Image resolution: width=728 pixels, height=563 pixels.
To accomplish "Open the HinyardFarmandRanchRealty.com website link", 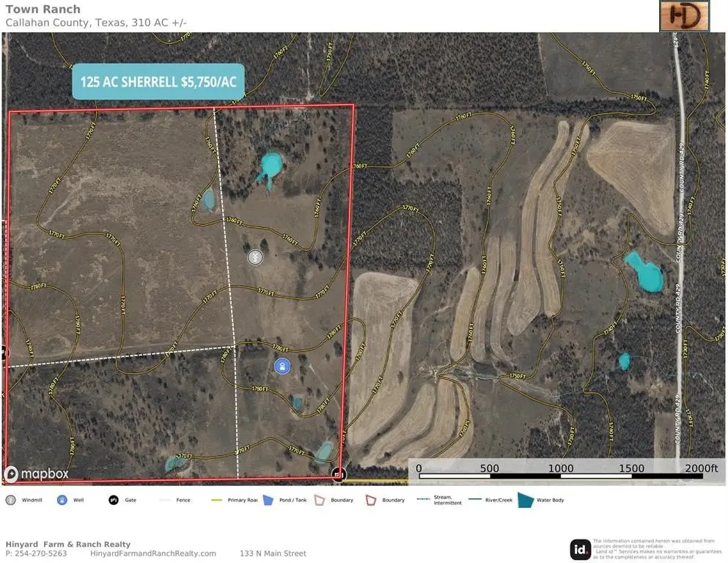I will pos(153,553).
